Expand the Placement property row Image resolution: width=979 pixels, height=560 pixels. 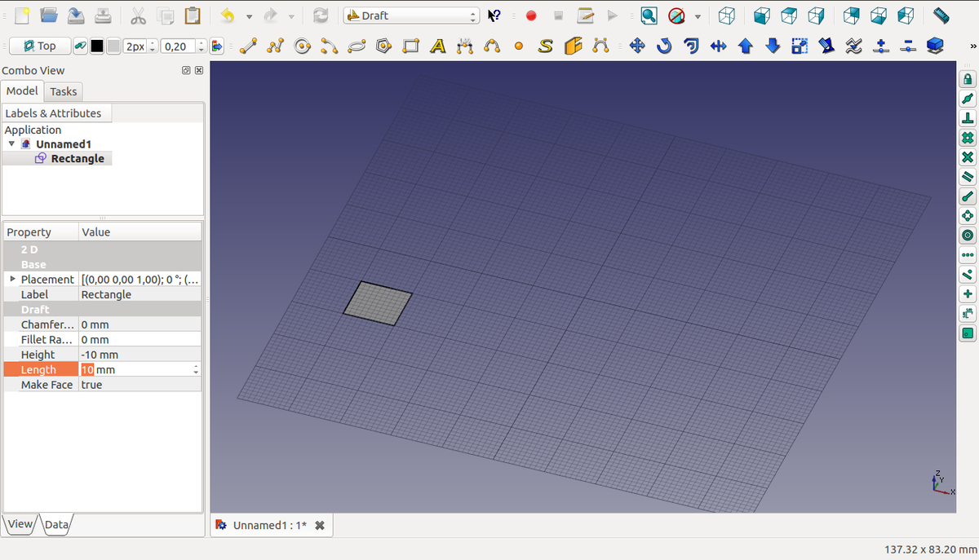point(12,280)
